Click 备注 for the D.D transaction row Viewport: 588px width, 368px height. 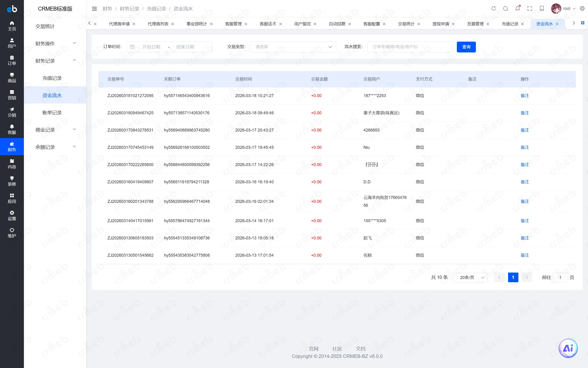tap(525, 182)
